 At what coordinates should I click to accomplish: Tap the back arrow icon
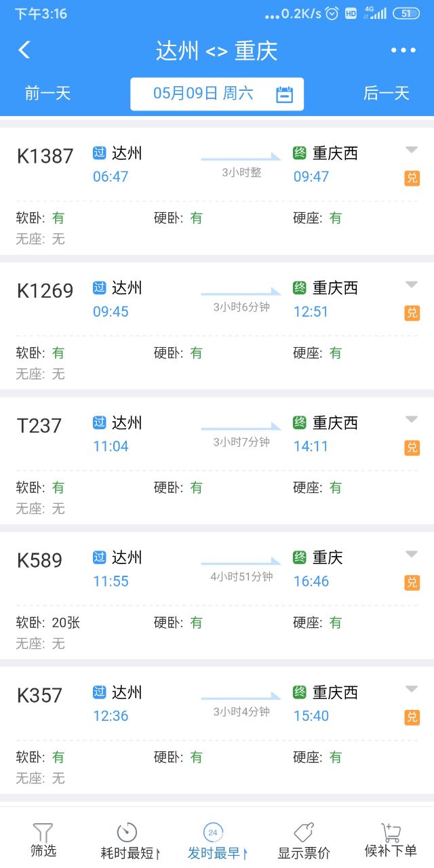tap(24, 50)
